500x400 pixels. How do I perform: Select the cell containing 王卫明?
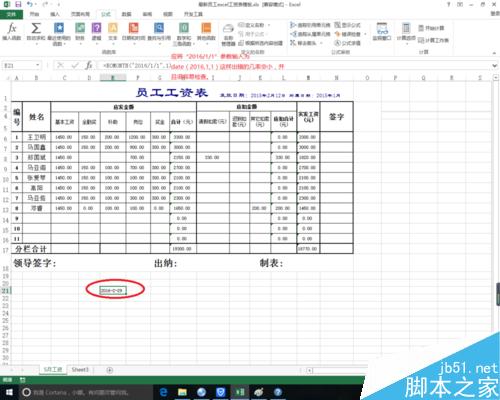click(x=37, y=137)
